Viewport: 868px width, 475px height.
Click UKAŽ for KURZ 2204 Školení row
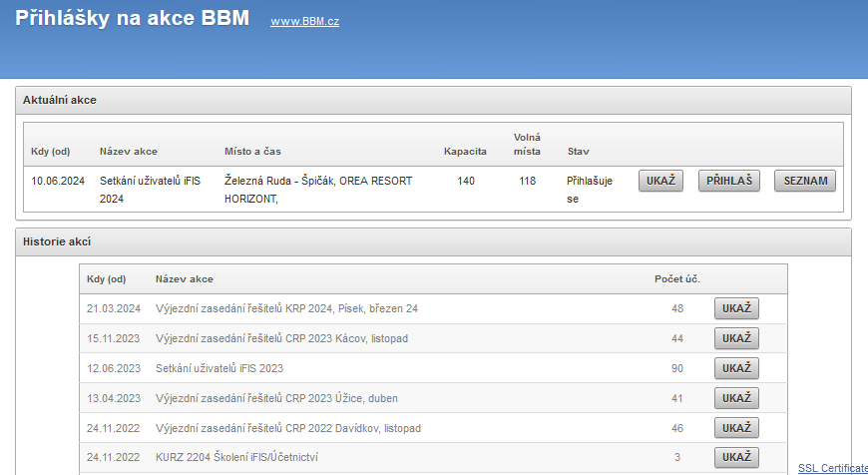pyautogui.click(x=736, y=457)
